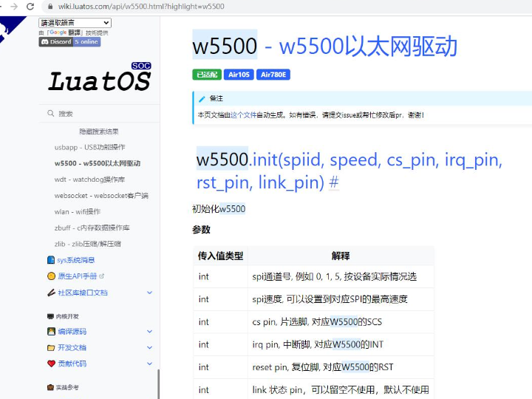532x399 pixels.
Task: Open the language selection dropdown
Action: (x=75, y=23)
